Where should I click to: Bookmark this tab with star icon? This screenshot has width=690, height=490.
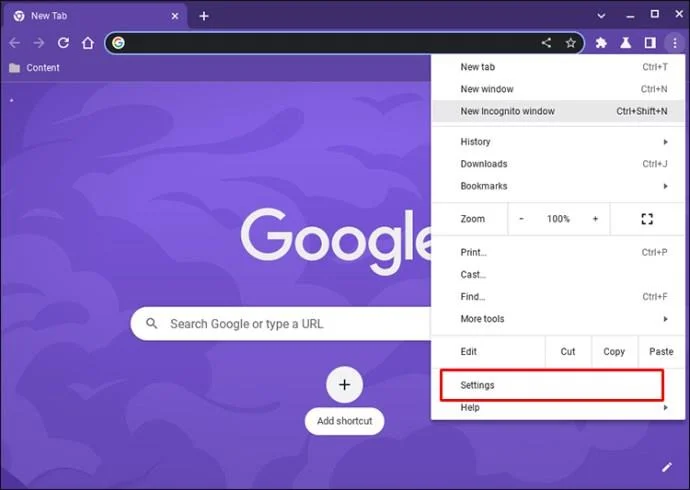571,43
